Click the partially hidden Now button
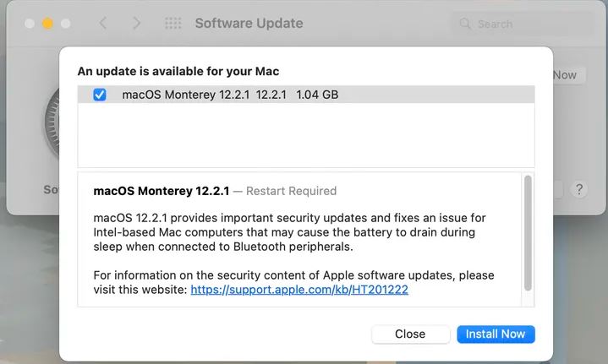Screen dimensions: 608x364 click(x=565, y=74)
